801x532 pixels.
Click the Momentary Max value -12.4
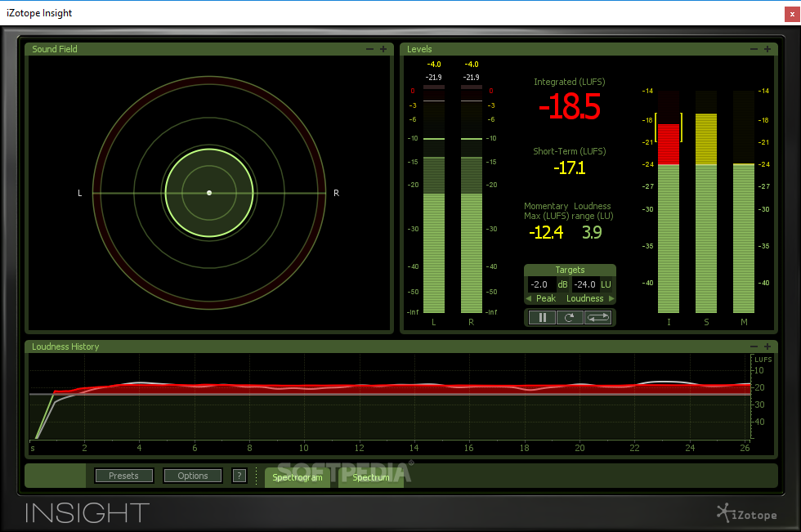point(546,232)
